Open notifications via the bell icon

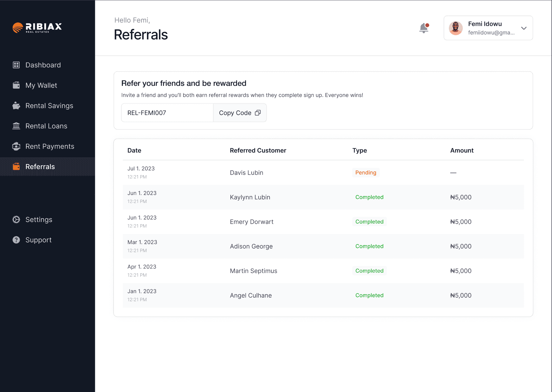[424, 28]
